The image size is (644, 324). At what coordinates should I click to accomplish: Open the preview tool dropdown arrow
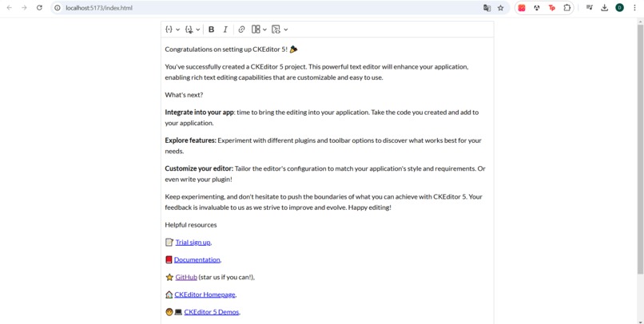tap(286, 30)
